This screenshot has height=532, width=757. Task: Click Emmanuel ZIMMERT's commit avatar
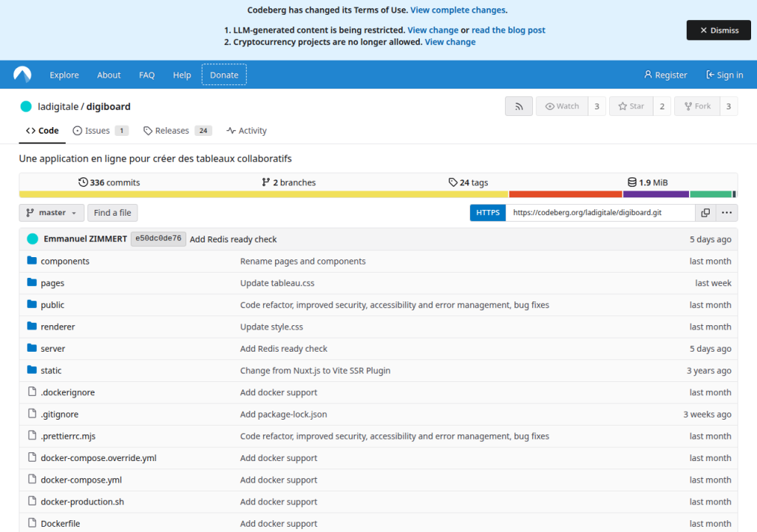33,239
